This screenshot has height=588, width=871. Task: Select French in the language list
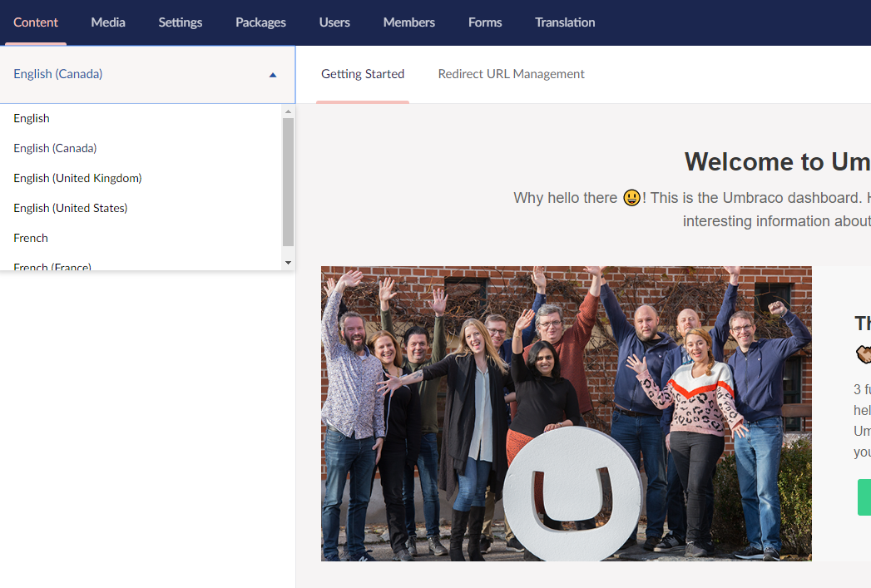[x=141, y=238]
